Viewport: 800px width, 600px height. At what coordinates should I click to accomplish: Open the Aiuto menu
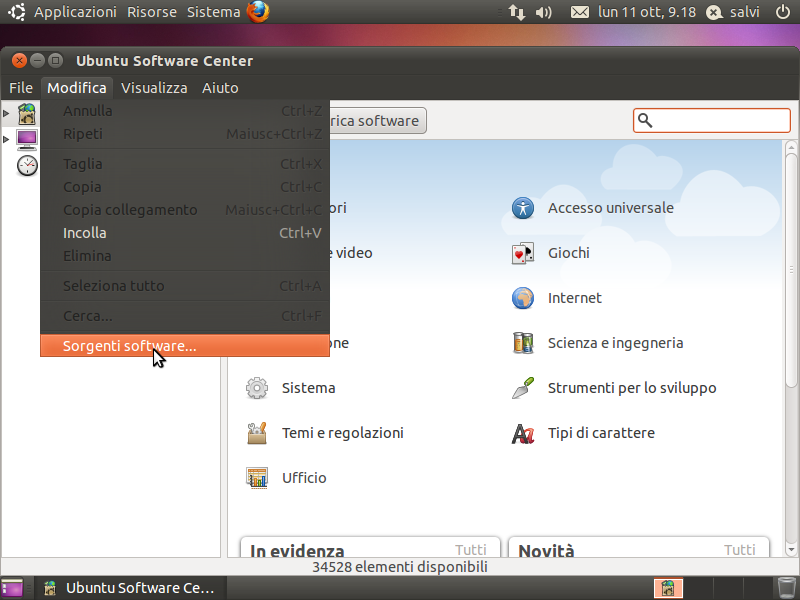[x=220, y=88]
